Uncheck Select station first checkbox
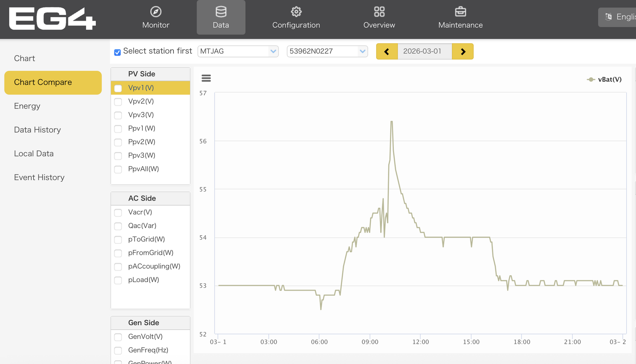 pos(117,52)
